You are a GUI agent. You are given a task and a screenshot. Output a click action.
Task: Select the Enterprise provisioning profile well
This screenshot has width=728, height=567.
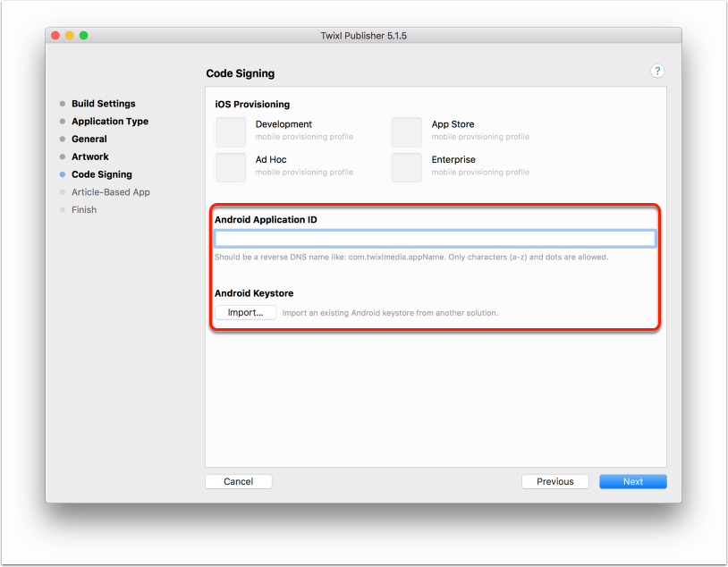click(x=407, y=167)
